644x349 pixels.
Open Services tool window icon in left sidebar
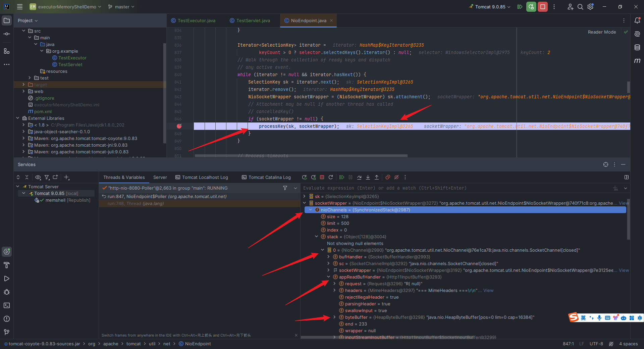coord(7,251)
